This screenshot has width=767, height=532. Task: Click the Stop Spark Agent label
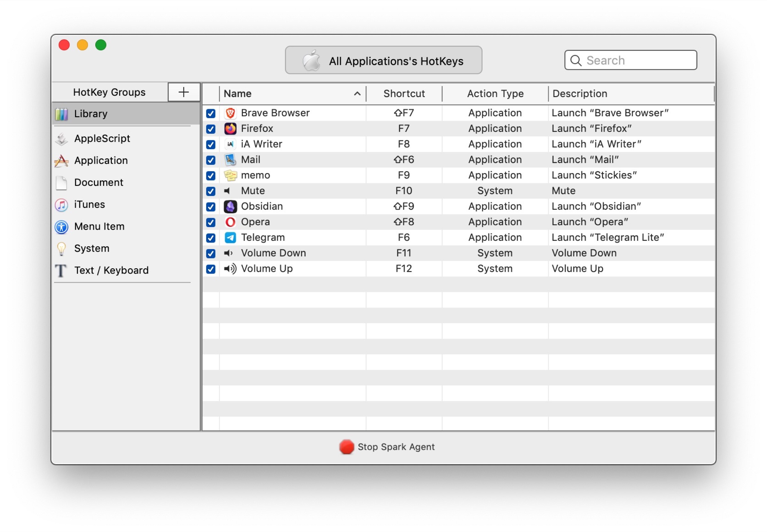pos(396,447)
